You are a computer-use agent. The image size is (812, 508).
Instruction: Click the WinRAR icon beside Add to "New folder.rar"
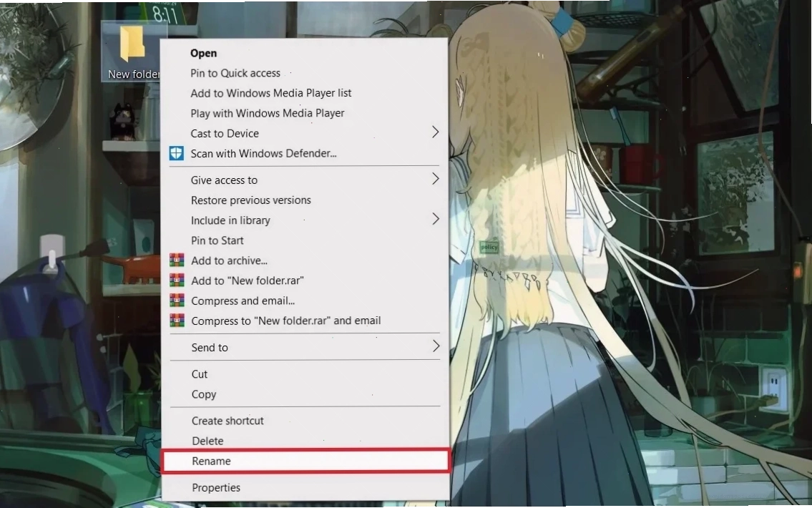[x=177, y=280]
